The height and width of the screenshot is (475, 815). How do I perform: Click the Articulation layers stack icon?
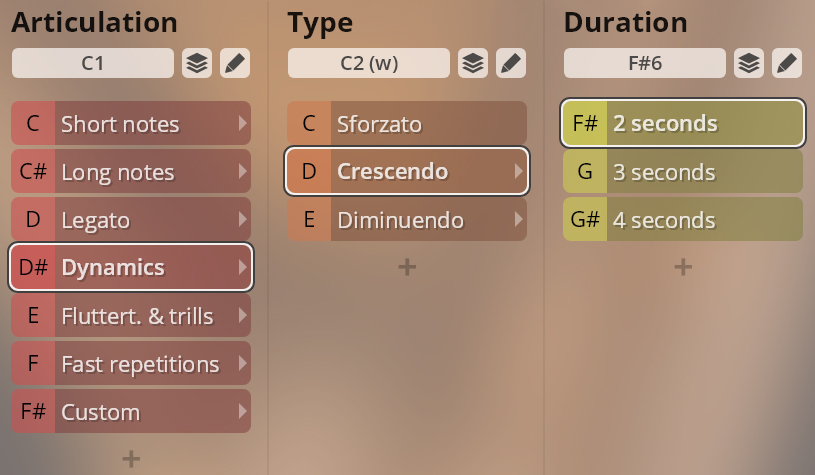click(x=197, y=63)
